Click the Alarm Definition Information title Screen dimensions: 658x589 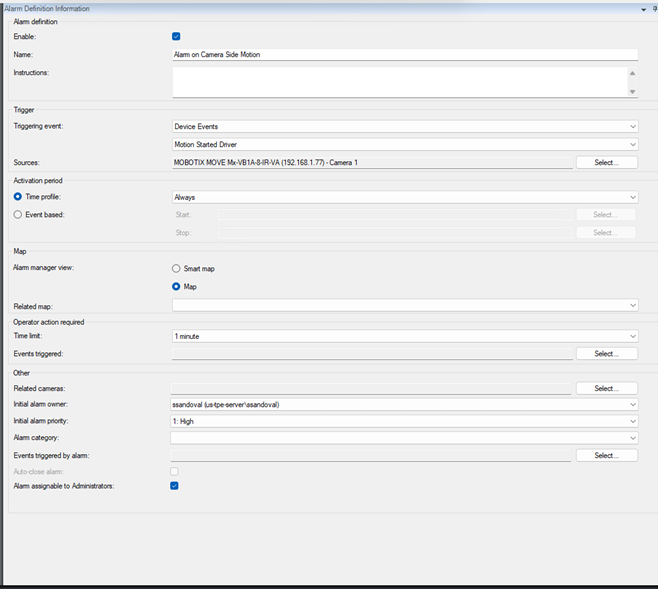(47, 8)
